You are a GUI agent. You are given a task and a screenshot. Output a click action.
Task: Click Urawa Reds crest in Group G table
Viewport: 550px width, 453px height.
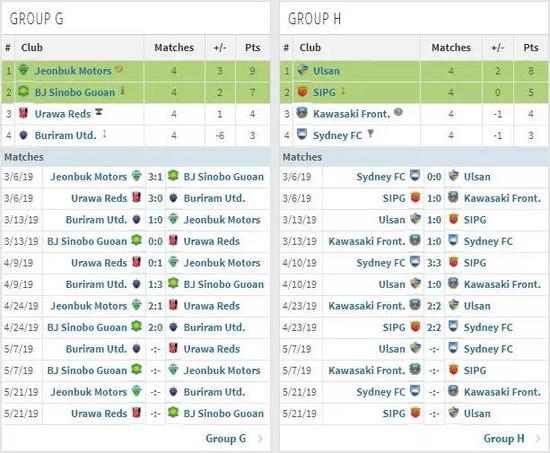click(x=23, y=113)
